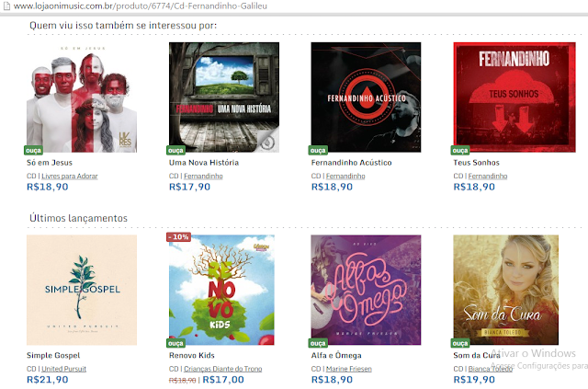Click the Teus Sonhos product title
The width and height of the screenshot is (588, 389).
coord(476,163)
